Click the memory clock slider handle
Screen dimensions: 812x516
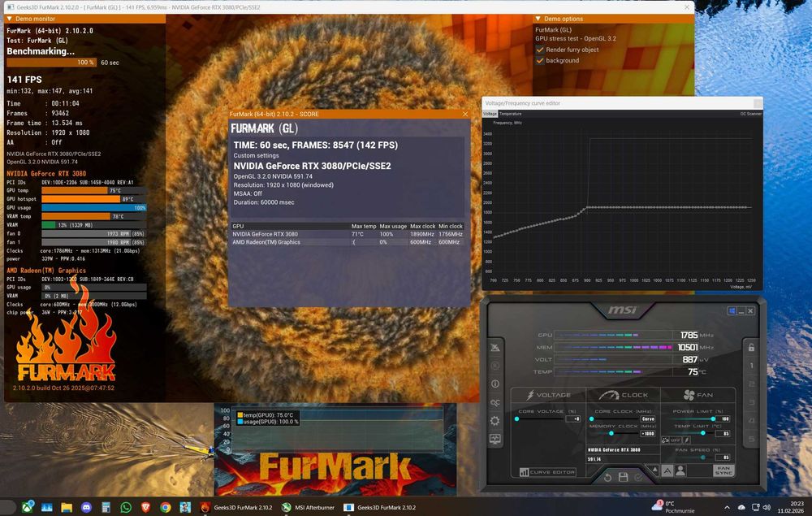click(x=611, y=433)
